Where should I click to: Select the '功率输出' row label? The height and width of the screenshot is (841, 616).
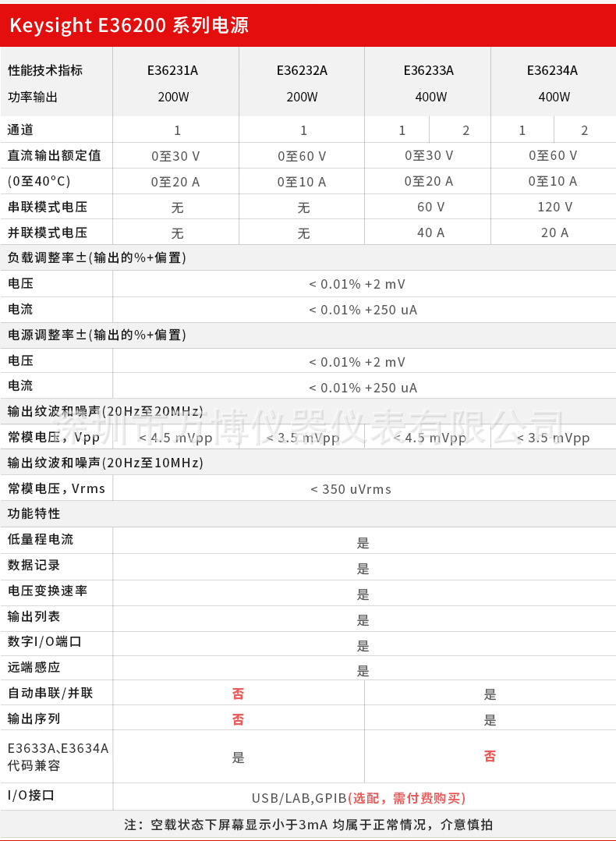(33, 97)
